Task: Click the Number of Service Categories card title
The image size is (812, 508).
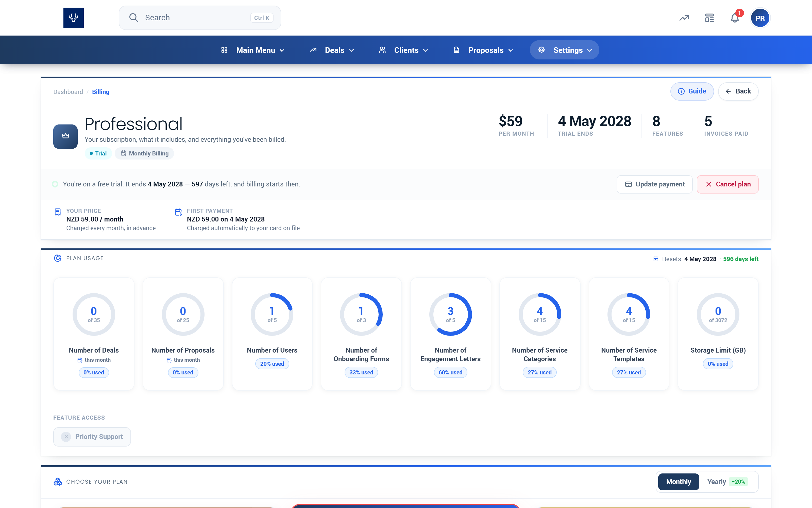Action: click(539, 355)
